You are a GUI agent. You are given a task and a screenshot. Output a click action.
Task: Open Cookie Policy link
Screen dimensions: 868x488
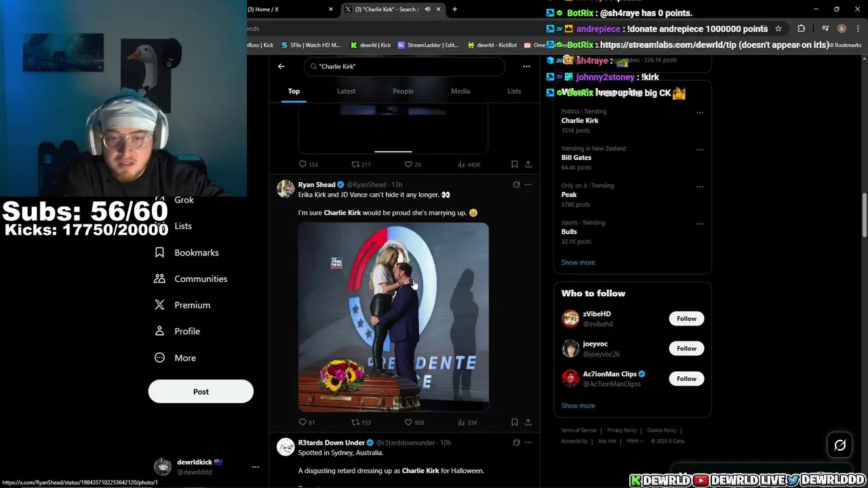pyautogui.click(x=661, y=430)
